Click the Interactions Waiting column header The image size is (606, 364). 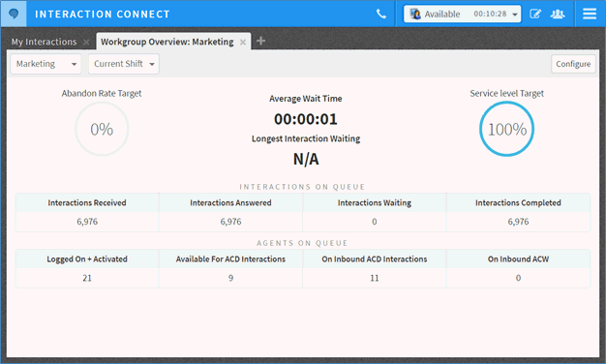pos(374,202)
